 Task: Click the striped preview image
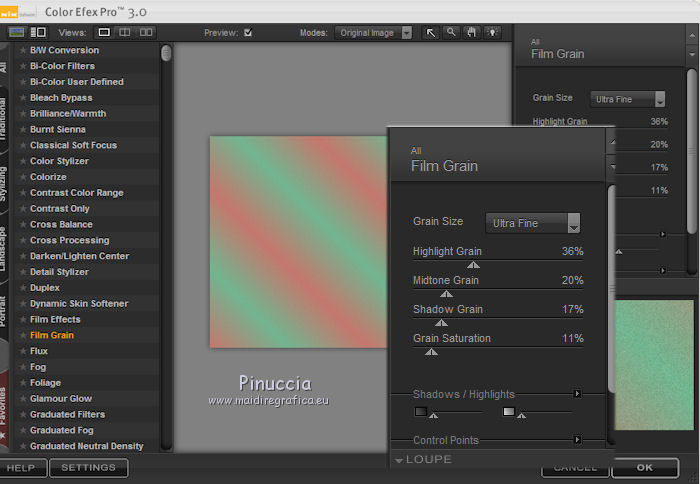pos(298,242)
